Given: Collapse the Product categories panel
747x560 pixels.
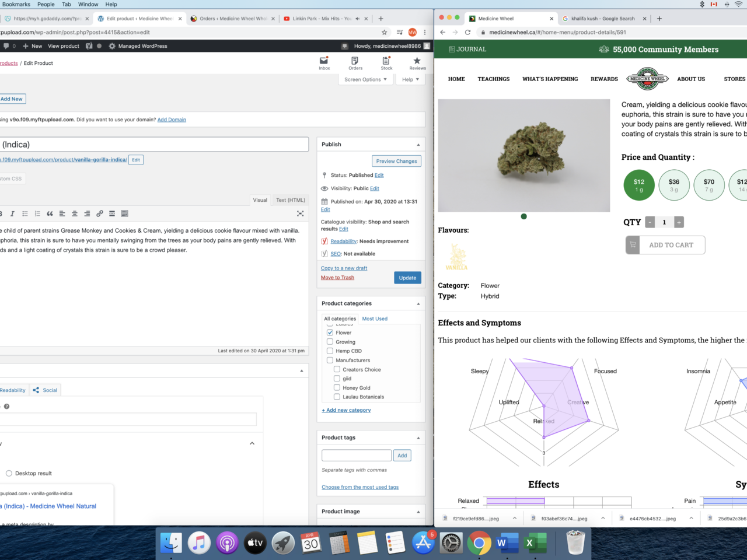Looking at the screenshot, I should pyautogui.click(x=418, y=304).
